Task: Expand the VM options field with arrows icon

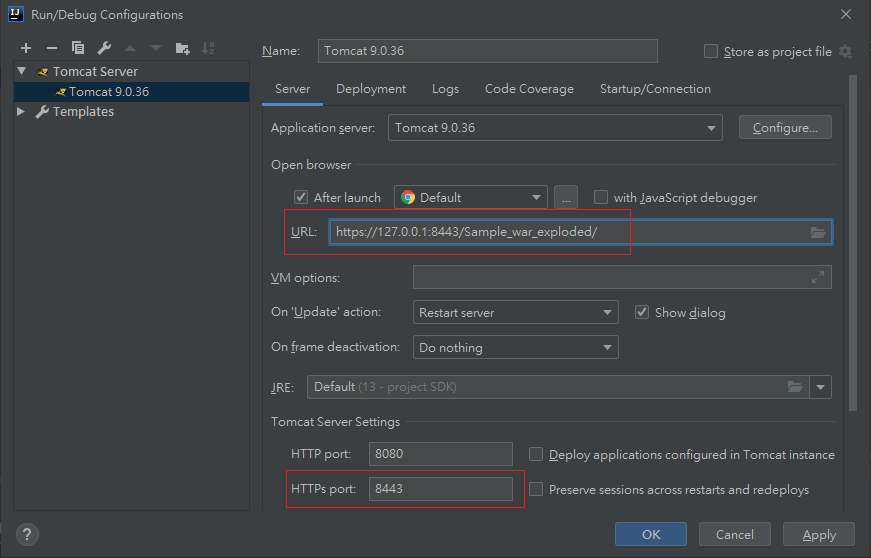Action: coord(818,277)
